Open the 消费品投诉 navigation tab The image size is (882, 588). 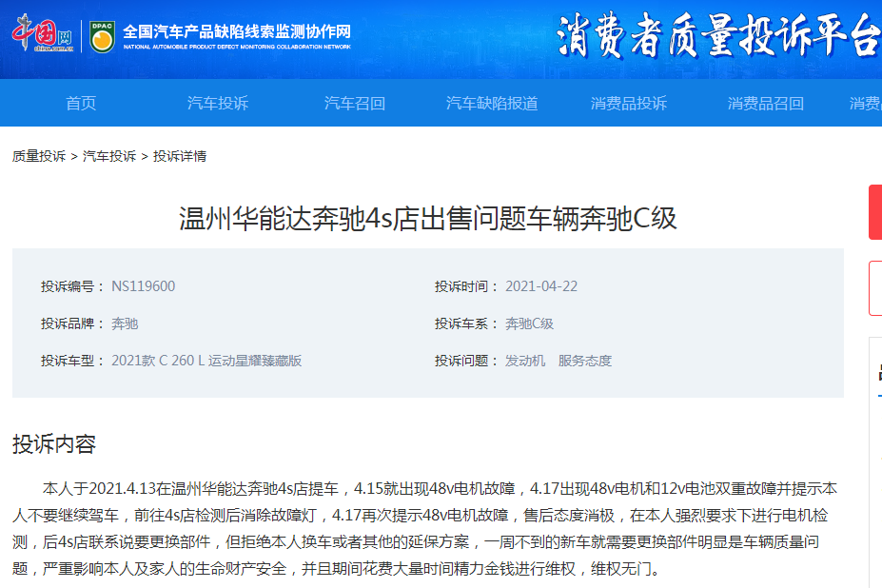click(628, 103)
